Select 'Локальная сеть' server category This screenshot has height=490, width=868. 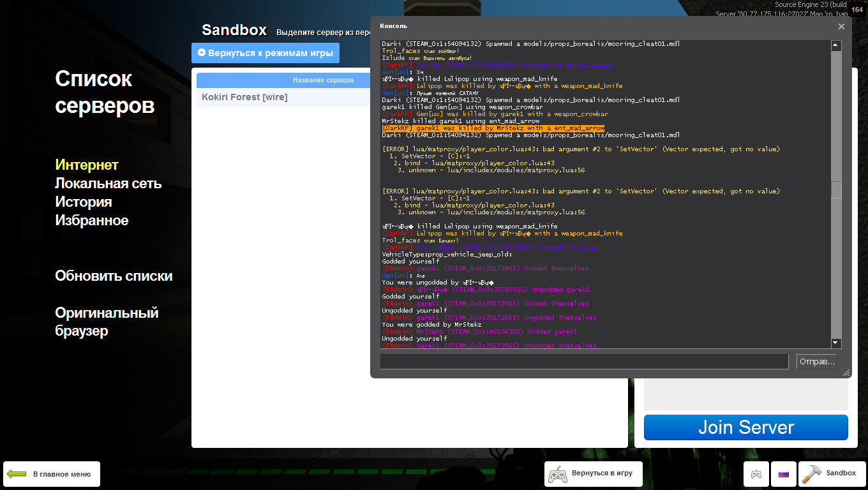tap(108, 183)
